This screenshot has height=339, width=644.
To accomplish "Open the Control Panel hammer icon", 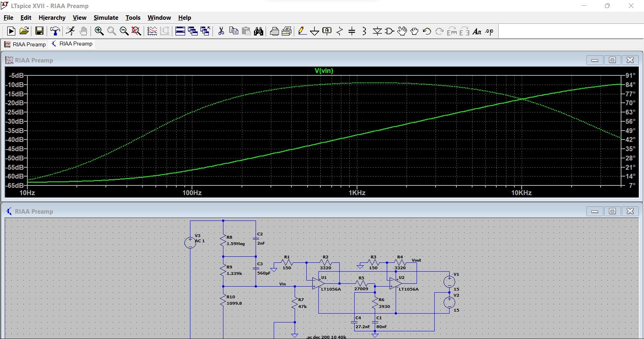I will click(x=55, y=31).
